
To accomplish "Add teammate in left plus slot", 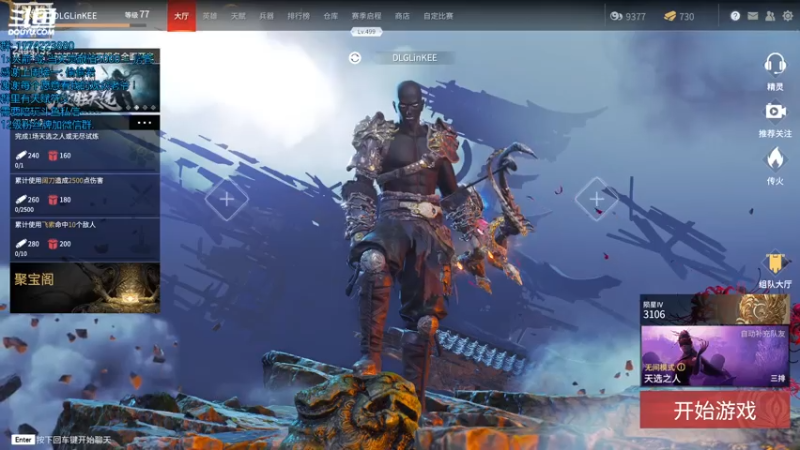I will pyautogui.click(x=227, y=199).
